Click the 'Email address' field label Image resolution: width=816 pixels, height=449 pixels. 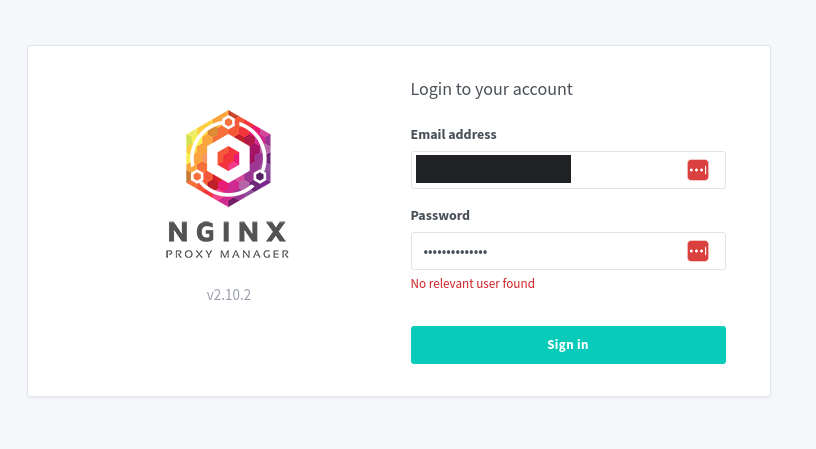453,134
